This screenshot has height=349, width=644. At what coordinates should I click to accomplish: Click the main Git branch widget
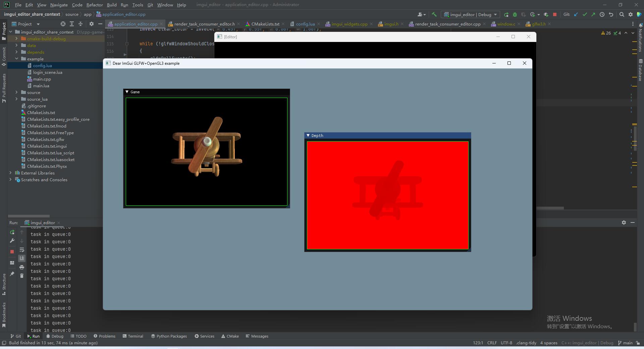625,343
